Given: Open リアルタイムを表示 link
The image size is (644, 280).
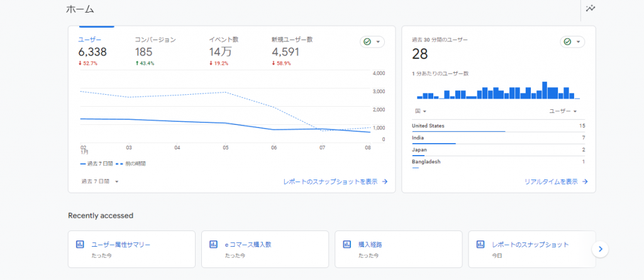Looking at the screenshot, I should pyautogui.click(x=556, y=181).
